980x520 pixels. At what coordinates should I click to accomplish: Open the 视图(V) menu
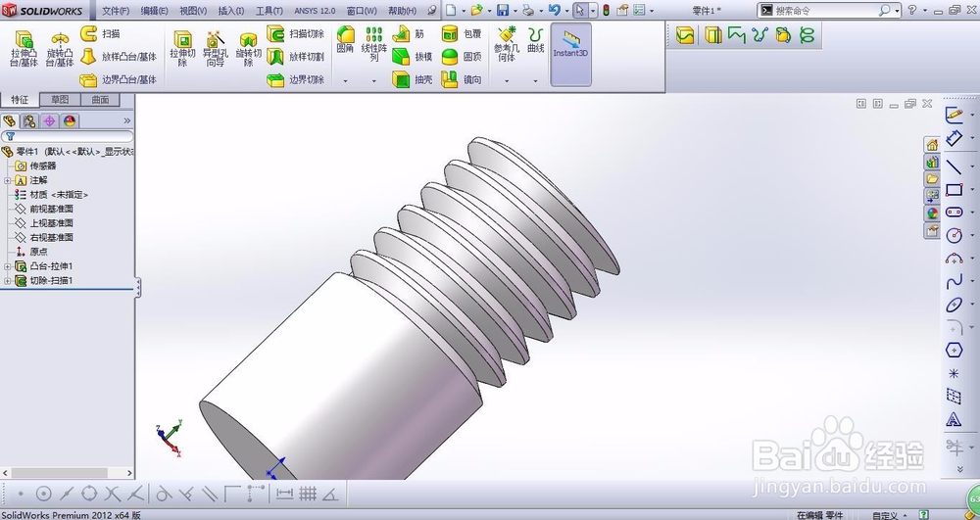193,11
